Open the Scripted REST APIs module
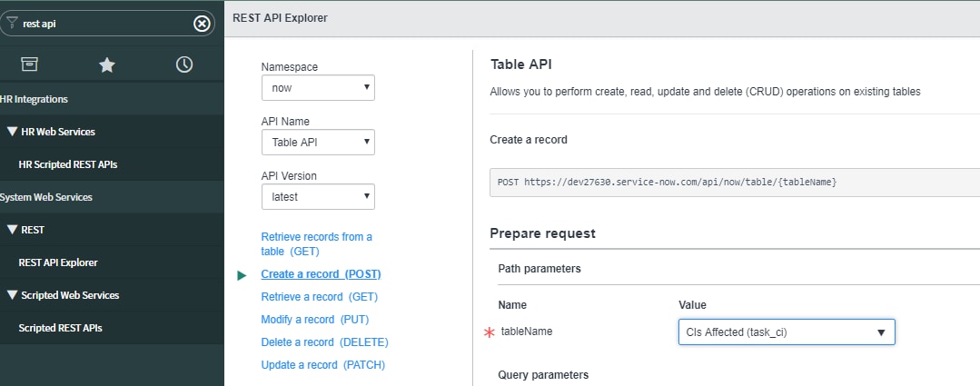 [x=61, y=328]
